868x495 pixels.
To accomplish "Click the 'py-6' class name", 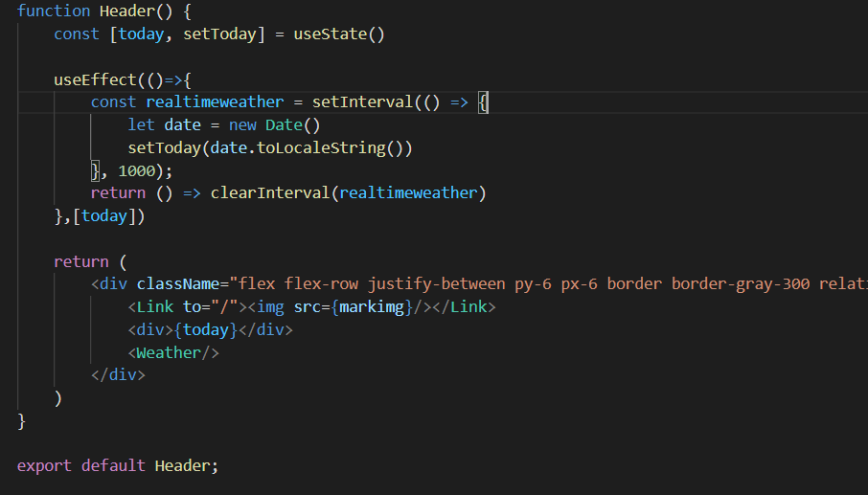I will [533, 283].
